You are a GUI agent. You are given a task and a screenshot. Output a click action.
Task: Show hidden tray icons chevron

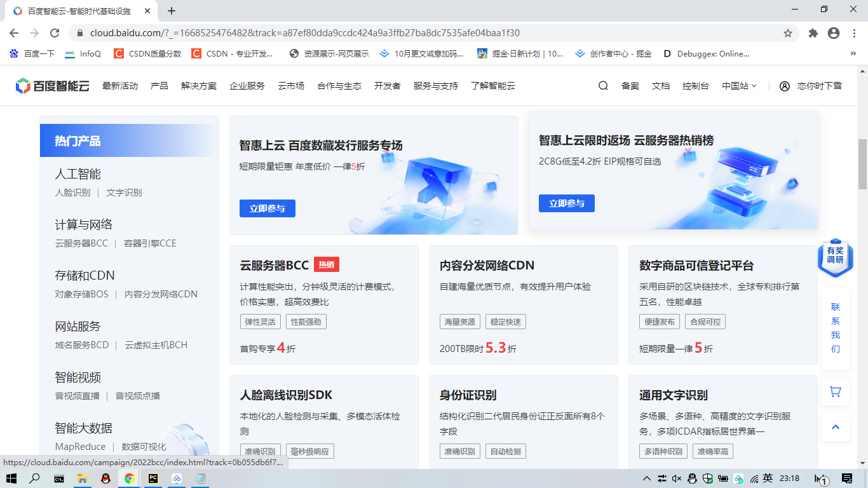point(647,478)
